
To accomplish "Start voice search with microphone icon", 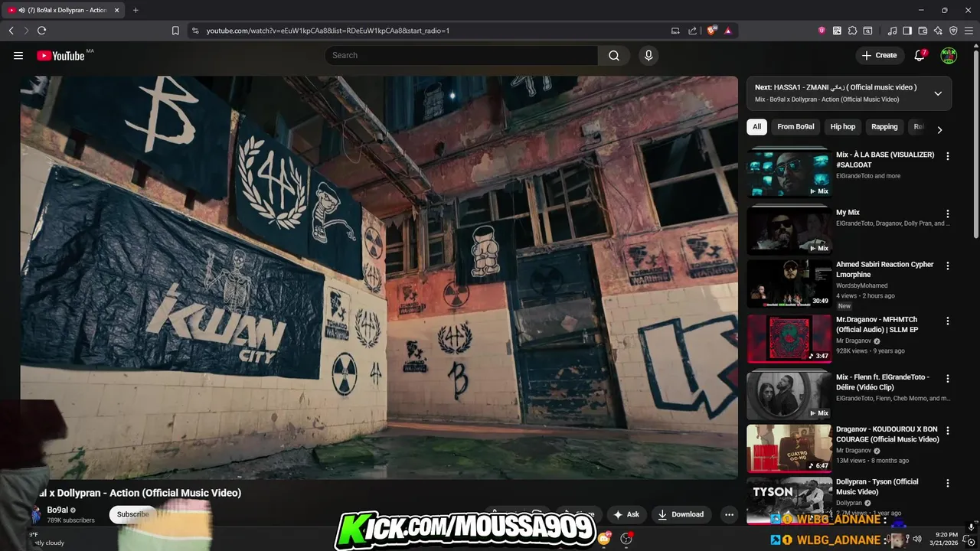I will (x=648, y=55).
